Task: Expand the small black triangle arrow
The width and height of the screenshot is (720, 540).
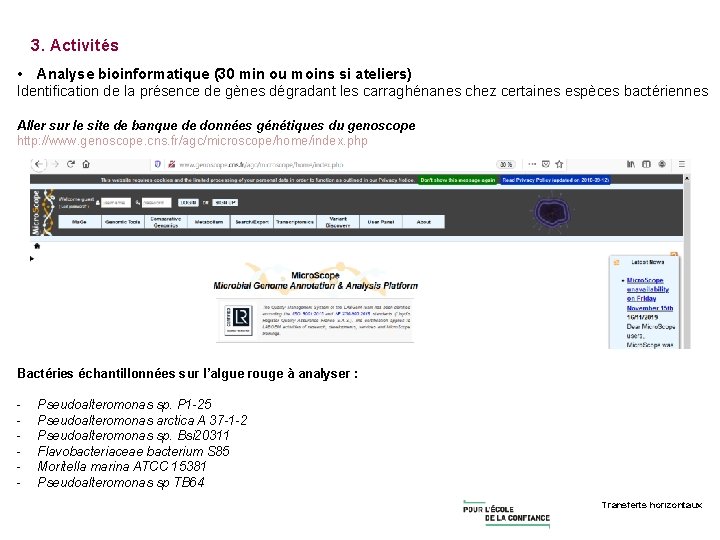Action: click(x=32, y=259)
